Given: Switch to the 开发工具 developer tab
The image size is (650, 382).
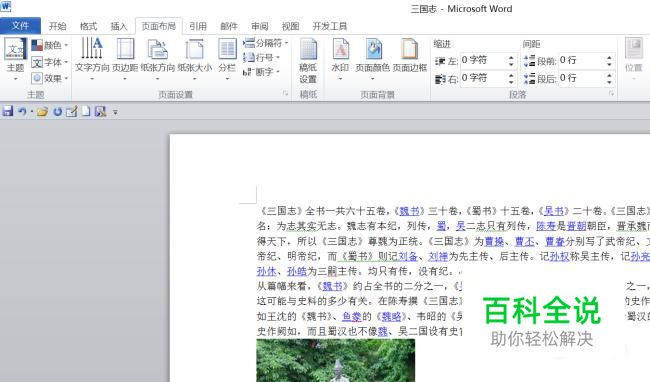Looking at the screenshot, I should [x=330, y=26].
